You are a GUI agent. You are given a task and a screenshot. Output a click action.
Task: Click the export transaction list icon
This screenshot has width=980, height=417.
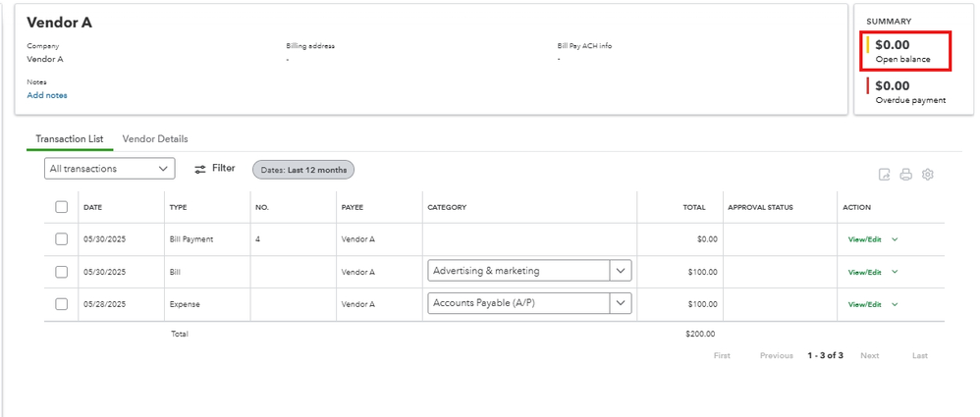pos(884,175)
